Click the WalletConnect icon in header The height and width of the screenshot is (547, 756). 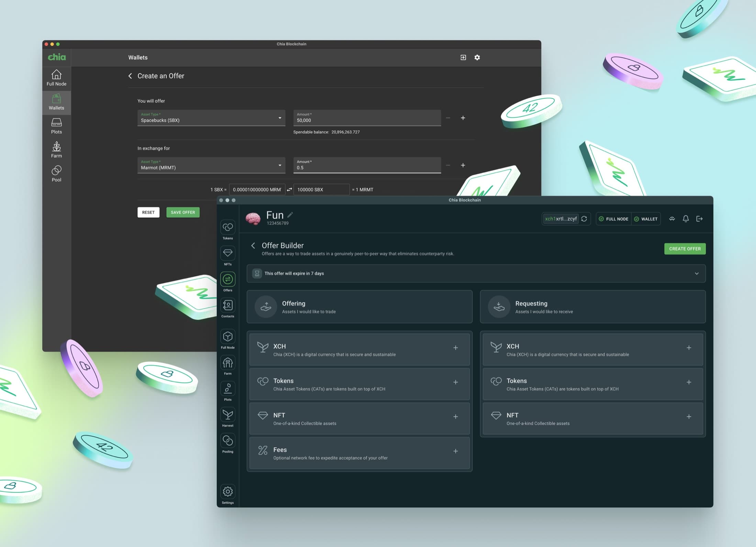coord(672,219)
